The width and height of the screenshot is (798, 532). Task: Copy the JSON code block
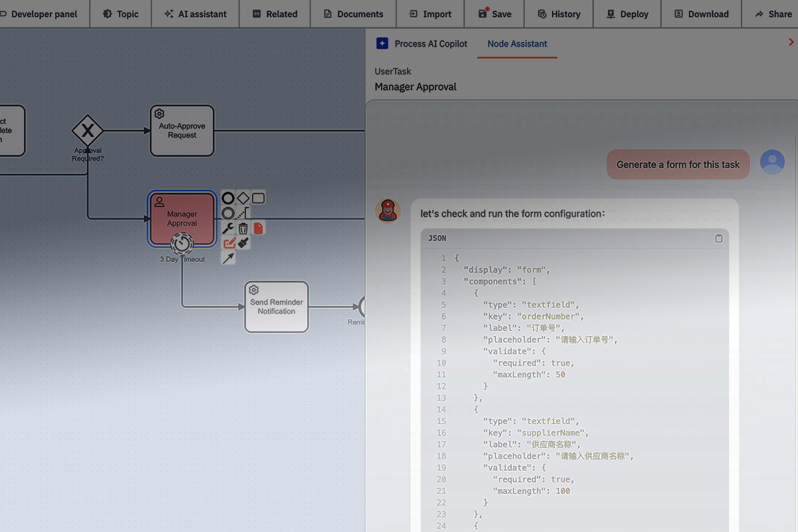coord(719,238)
